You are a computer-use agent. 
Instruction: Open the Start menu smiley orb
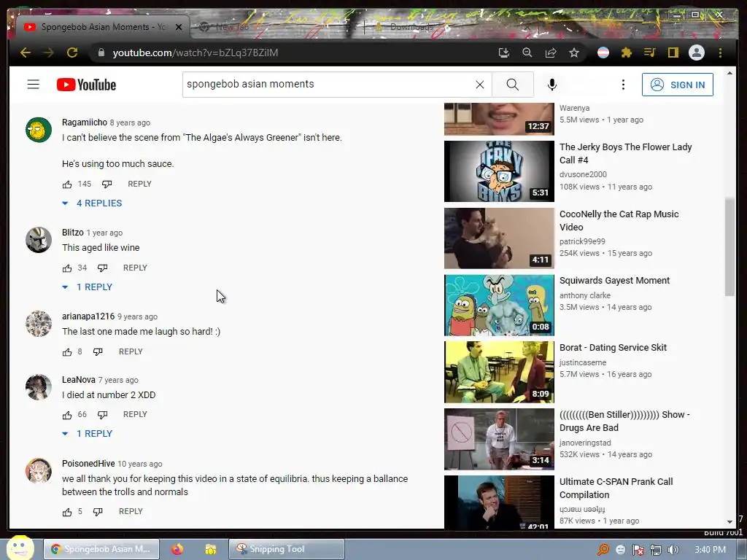20,548
